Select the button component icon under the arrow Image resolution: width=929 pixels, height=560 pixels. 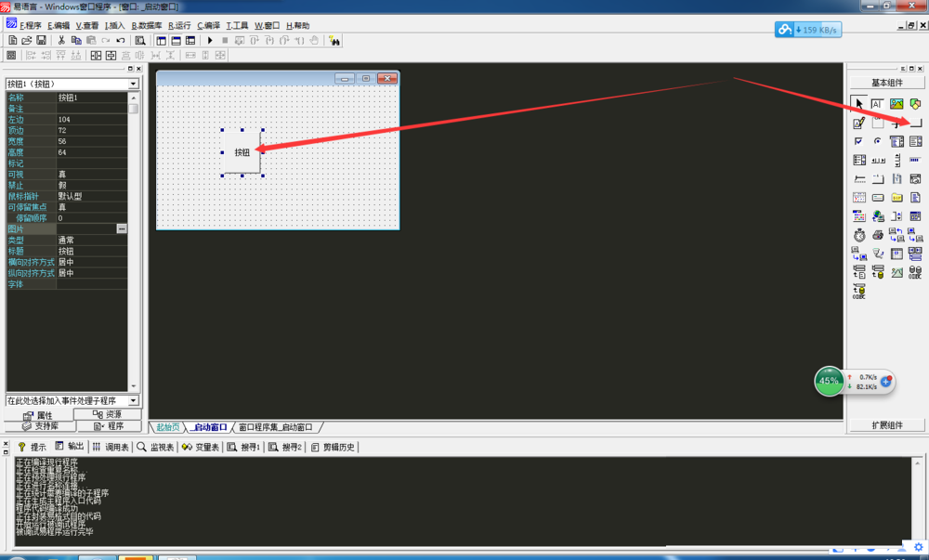coord(915,123)
